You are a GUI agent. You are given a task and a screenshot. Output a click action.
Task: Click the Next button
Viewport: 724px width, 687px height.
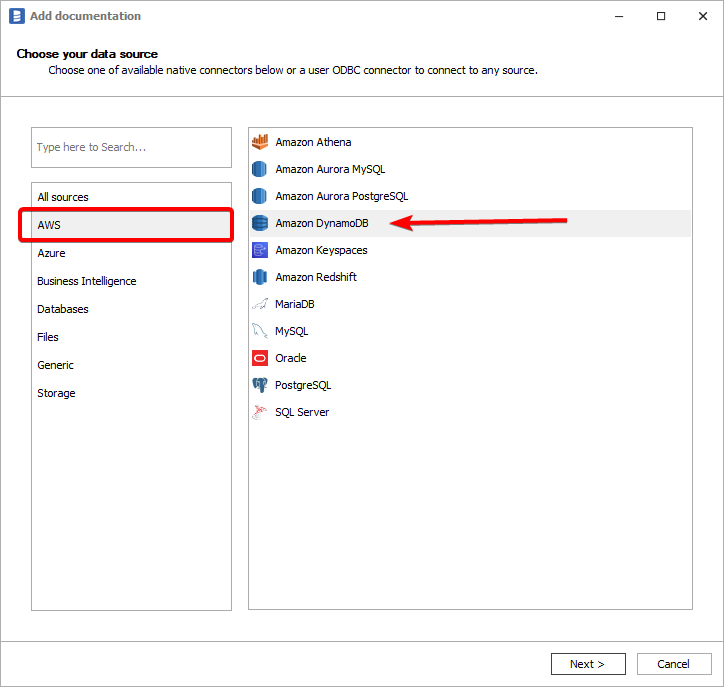pos(588,664)
